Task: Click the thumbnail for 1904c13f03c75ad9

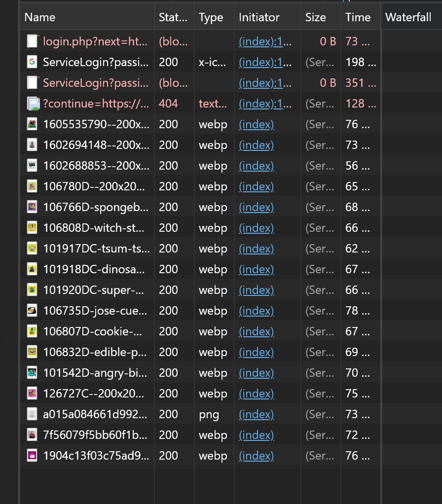Action: (32, 456)
